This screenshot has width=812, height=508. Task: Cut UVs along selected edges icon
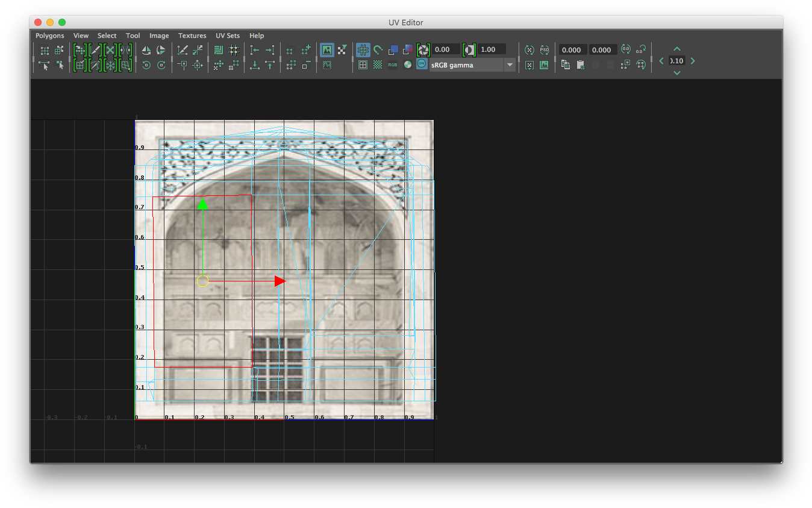183,51
